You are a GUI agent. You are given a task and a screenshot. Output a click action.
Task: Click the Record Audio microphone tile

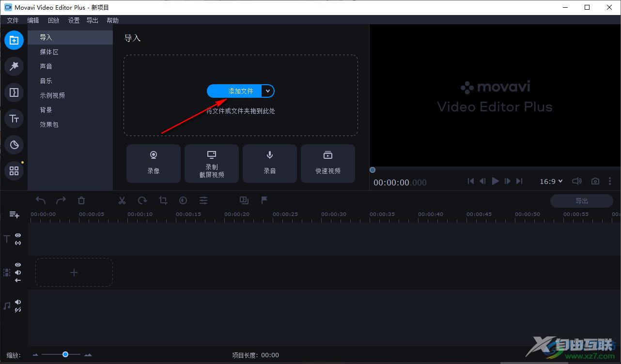[270, 164]
